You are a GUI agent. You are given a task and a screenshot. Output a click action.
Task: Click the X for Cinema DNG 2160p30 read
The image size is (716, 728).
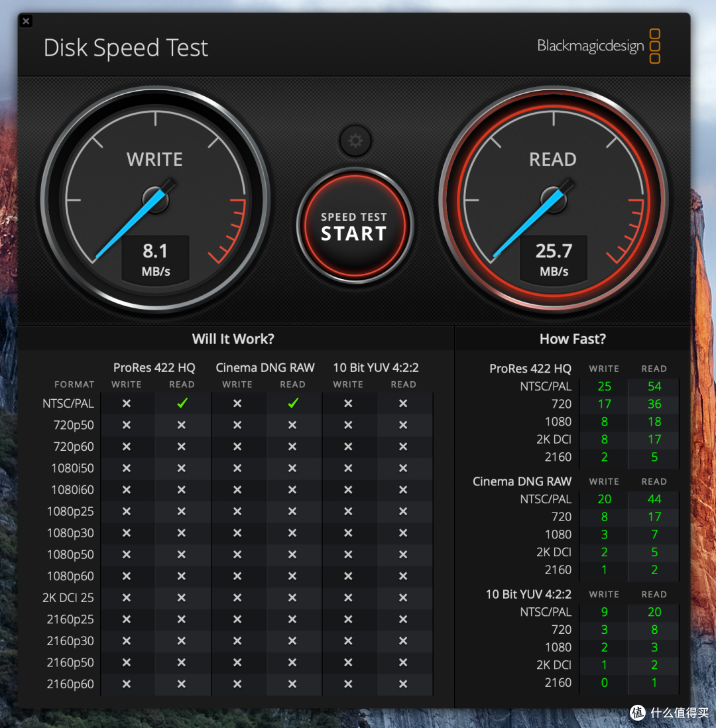[x=292, y=640]
